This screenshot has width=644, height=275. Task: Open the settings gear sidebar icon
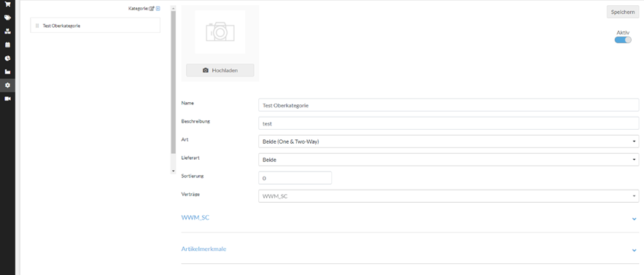7,85
